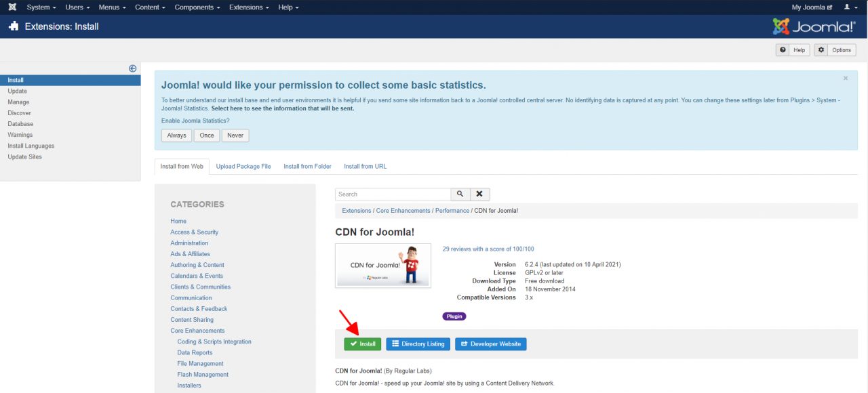Switch to Install from URL tab
868x393 pixels.
click(x=365, y=167)
